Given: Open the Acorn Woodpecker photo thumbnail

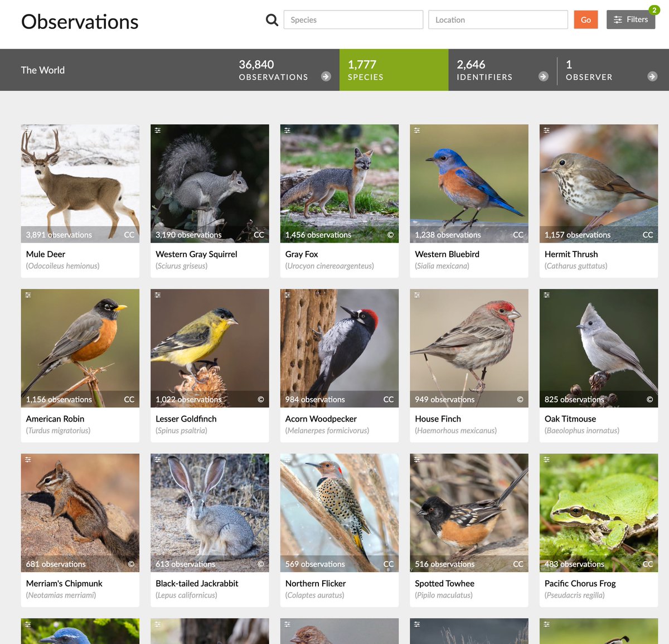Looking at the screenshot, I should [x=340, y=348].
